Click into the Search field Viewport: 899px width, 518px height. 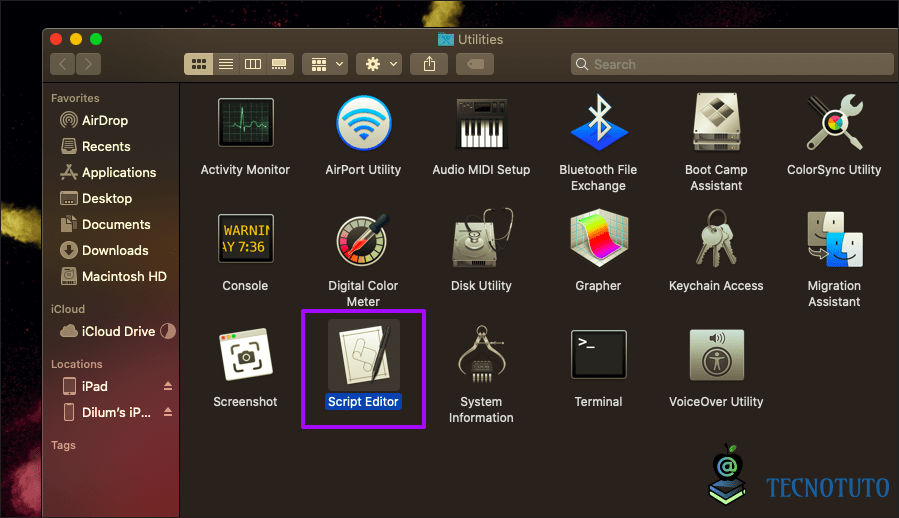click(732, 64)
